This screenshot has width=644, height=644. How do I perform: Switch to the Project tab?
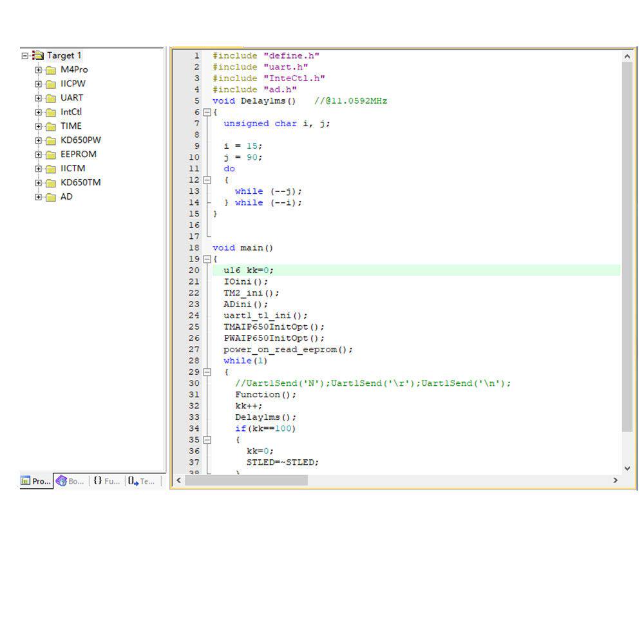coord(36,481)
